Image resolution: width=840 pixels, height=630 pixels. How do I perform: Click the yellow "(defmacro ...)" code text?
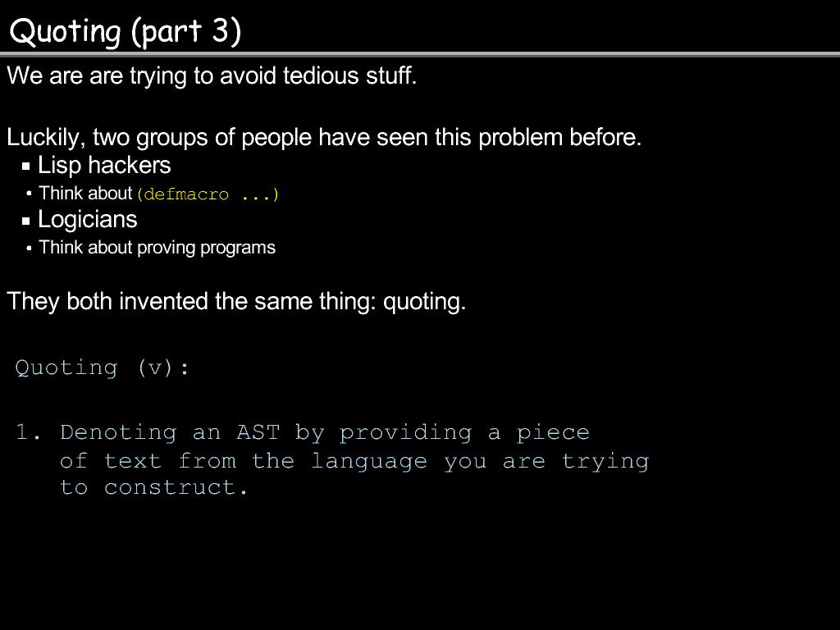pos(208,195)
